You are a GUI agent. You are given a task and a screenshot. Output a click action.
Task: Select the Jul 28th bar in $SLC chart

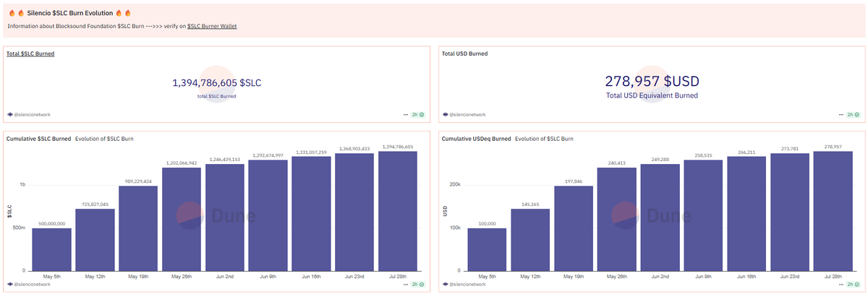[x=398, y=211]
